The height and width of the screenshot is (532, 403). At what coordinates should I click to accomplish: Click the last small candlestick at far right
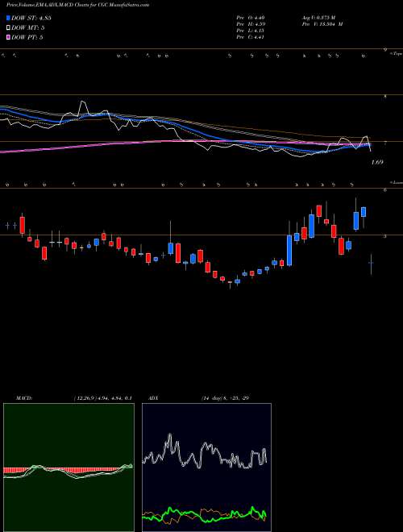coord(371,264)
